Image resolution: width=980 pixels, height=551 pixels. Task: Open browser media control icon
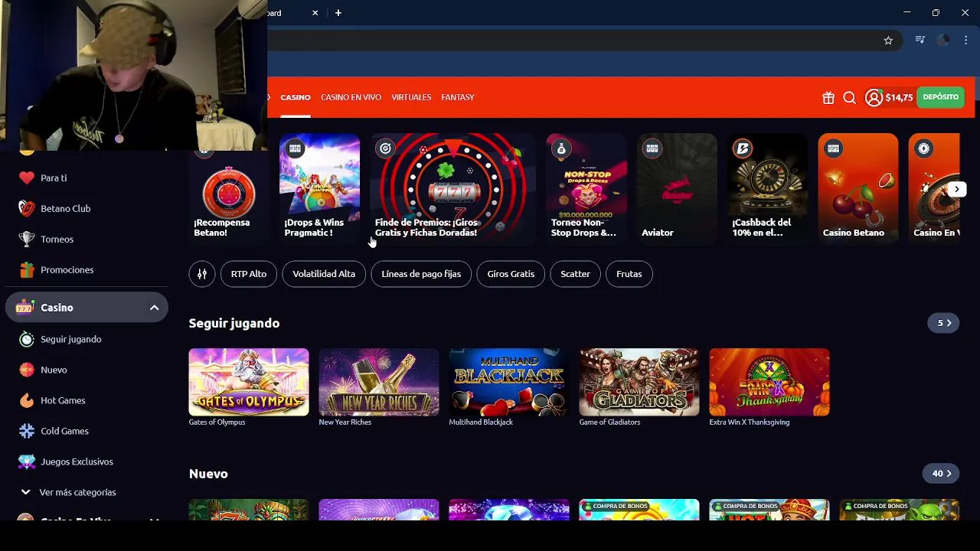coord(920,41)
